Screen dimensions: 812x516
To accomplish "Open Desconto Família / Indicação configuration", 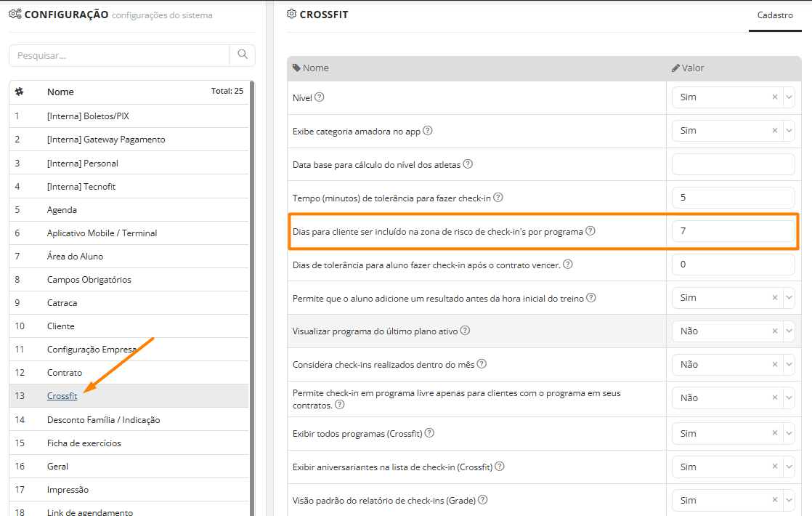I will [x=129, y=419].
